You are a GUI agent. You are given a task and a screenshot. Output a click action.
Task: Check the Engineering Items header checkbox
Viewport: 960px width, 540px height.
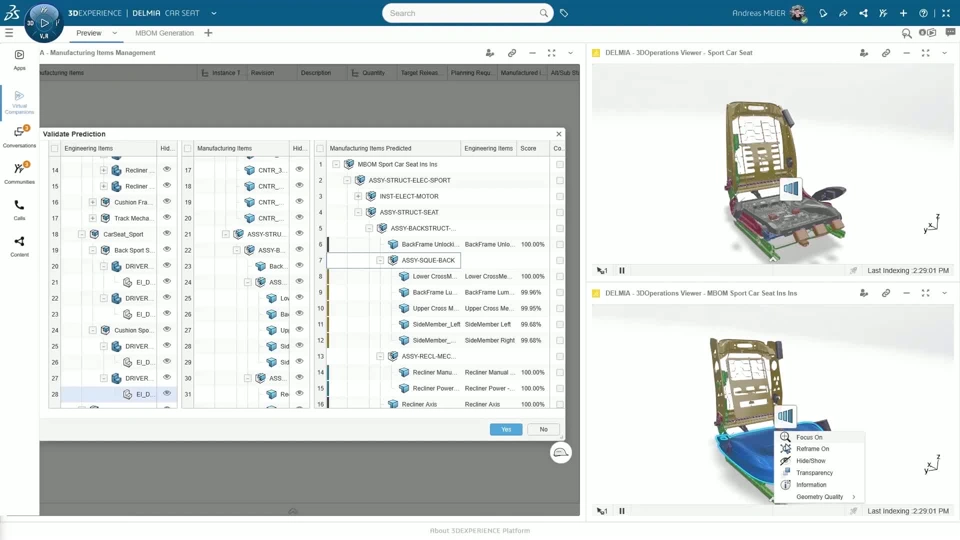click(x=54, y=148)
